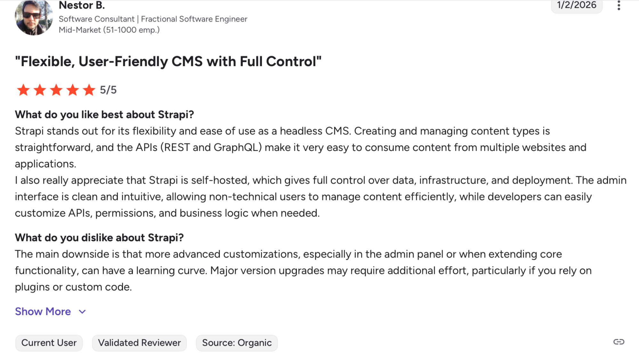
Task: Click the reviewer name Nestor B.
Action: click(x=82, y=5)
